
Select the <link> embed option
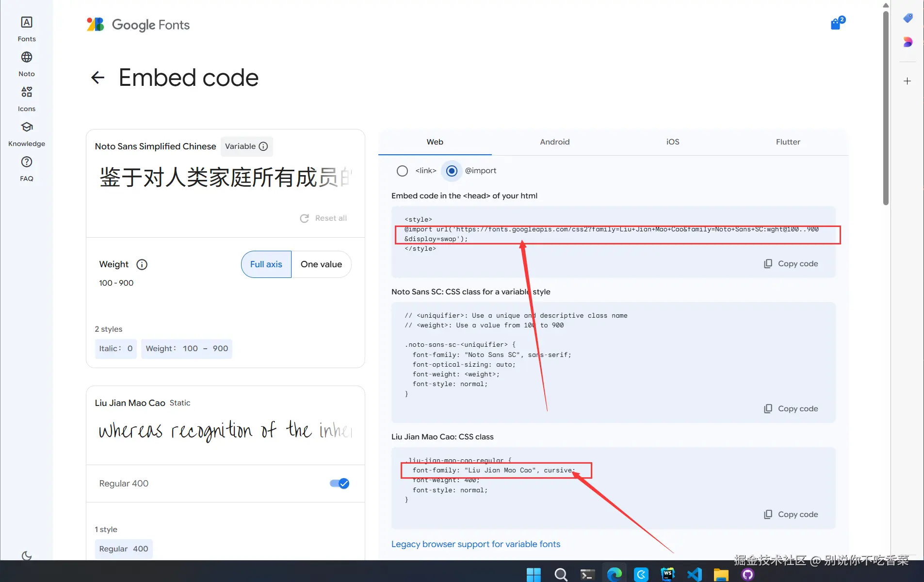tap(402, 171)
